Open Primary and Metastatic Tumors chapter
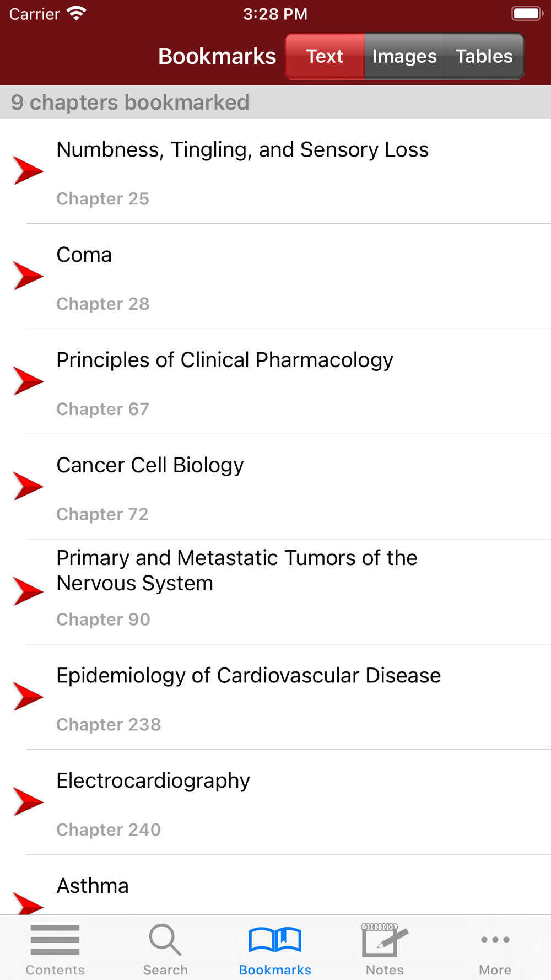Screen dimensions: 551x980 275,591
